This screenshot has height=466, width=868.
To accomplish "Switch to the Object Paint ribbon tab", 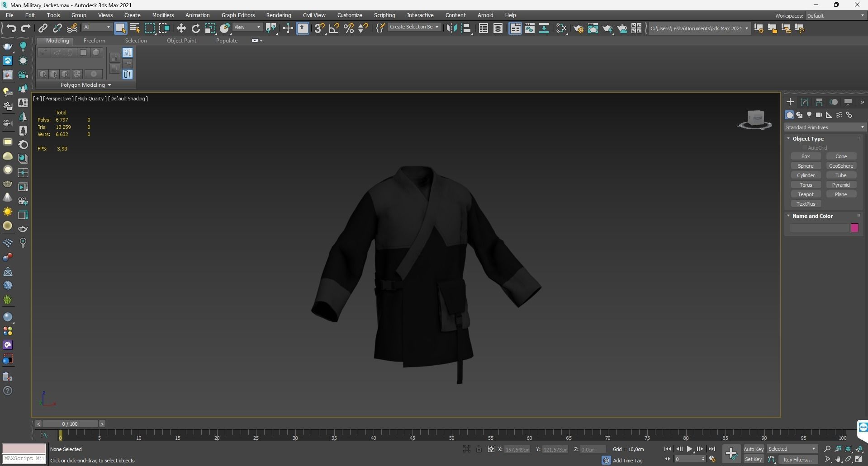I will pyautogui.click(x=181, y=41).
